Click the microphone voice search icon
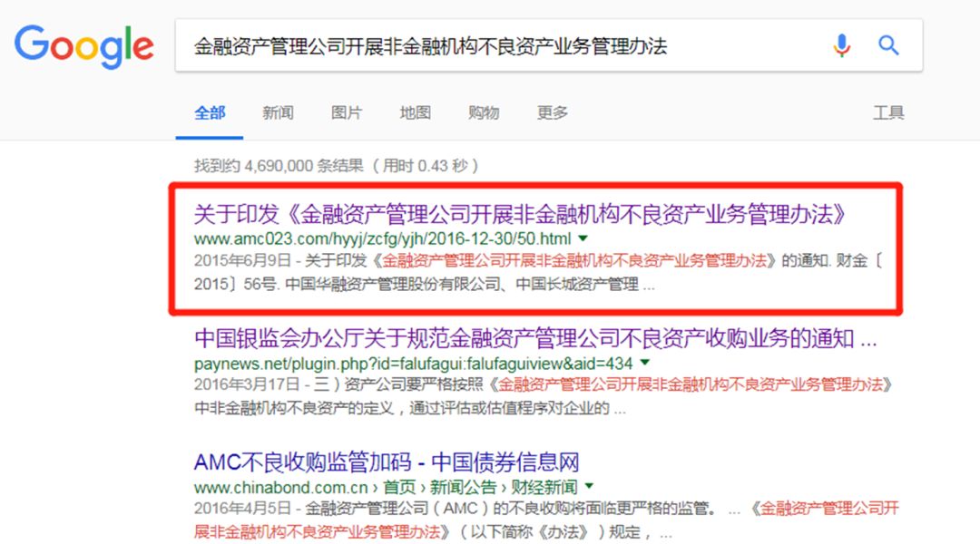 tap(841, 44)
